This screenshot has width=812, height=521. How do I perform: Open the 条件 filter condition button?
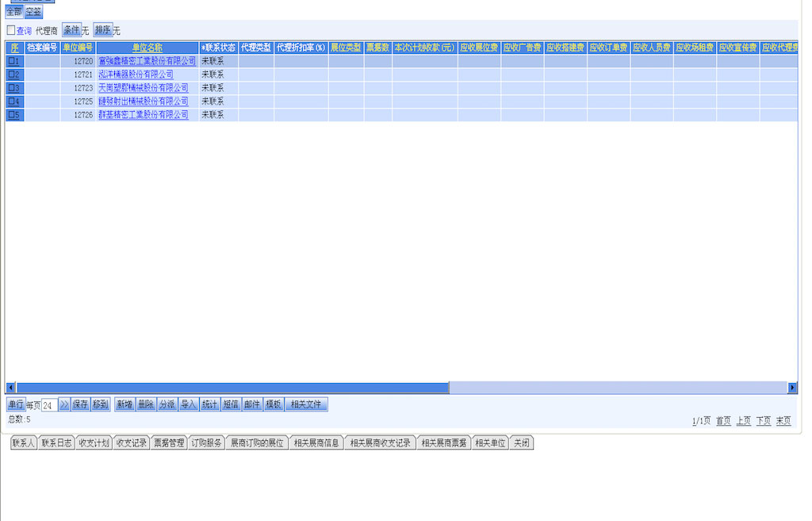pyautogui.click(x=71, y=30)
